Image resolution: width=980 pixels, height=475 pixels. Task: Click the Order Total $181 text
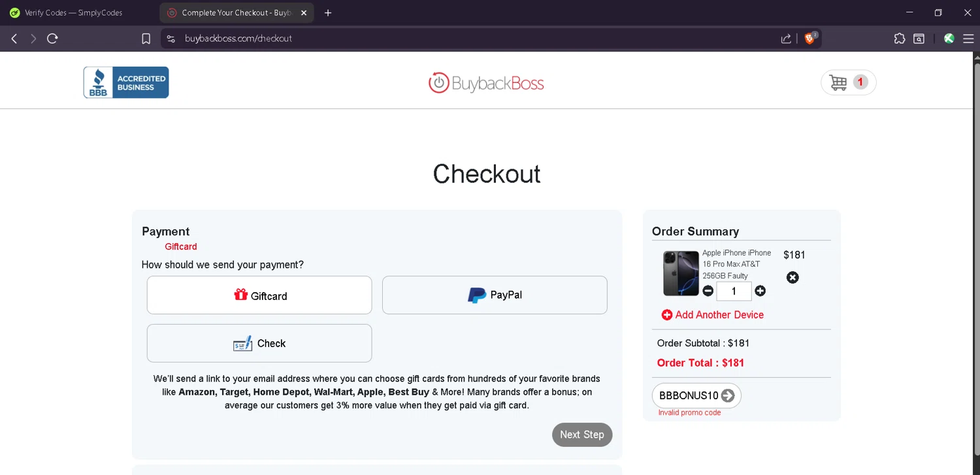click(700, 363)
